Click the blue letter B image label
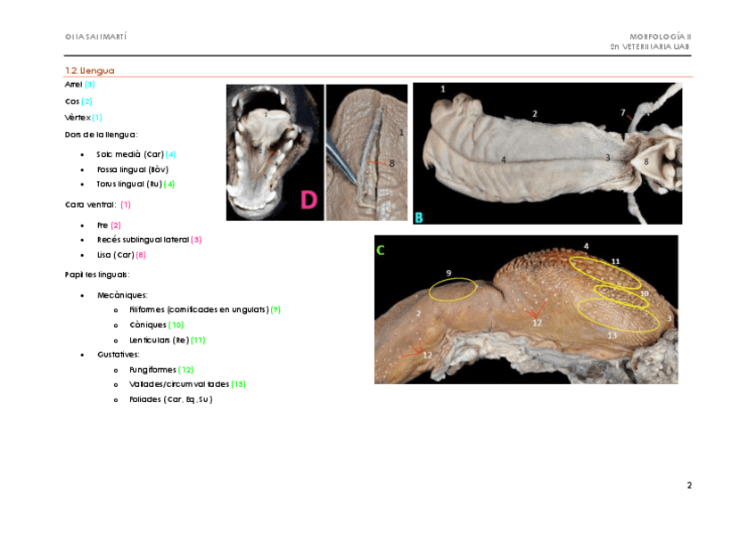The image size is (756, 534). click(419, 217)
